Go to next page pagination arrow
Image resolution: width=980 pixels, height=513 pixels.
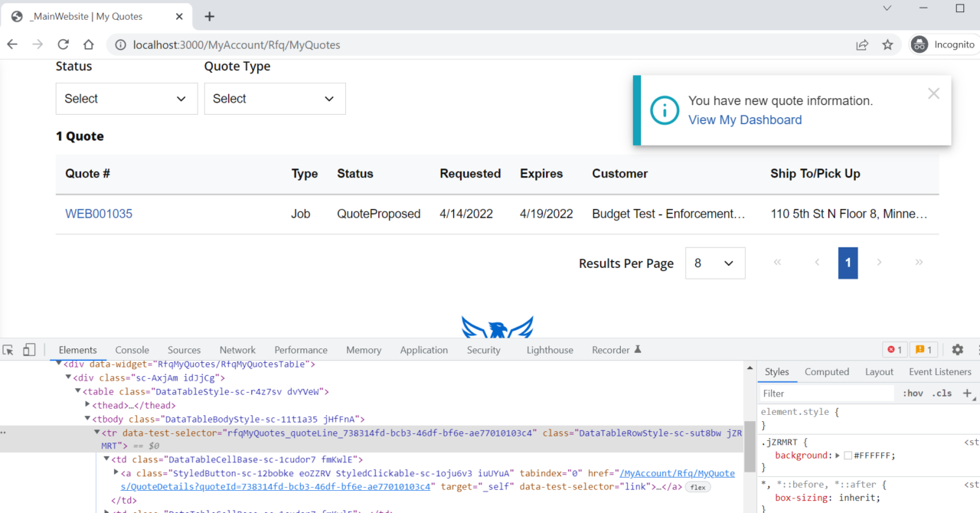pyautogui.click(x=879, y=263)
